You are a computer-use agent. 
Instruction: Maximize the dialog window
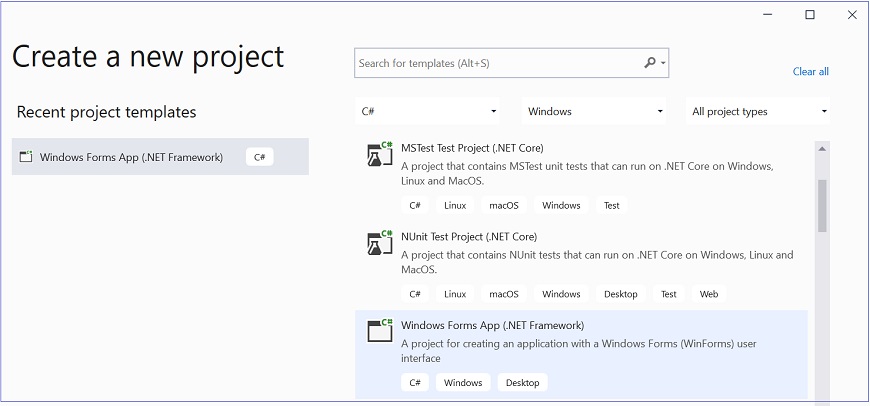[x=810, y=14]
